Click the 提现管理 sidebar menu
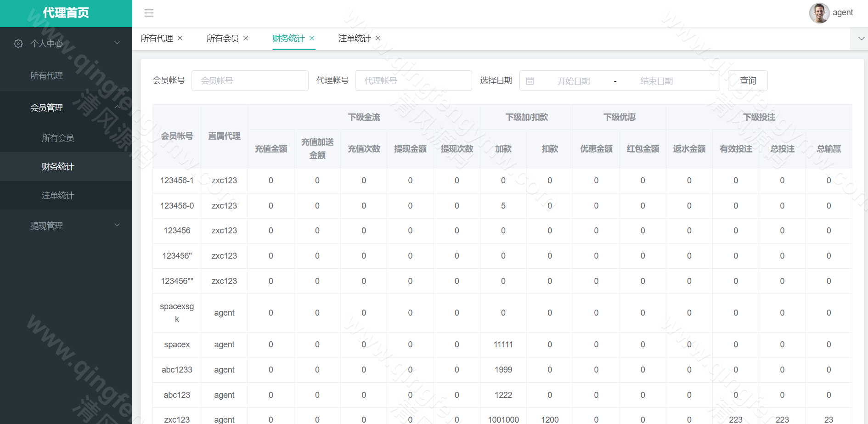This screenshot has height=424, width=868. pyautogui.click(x=66, y=226)
